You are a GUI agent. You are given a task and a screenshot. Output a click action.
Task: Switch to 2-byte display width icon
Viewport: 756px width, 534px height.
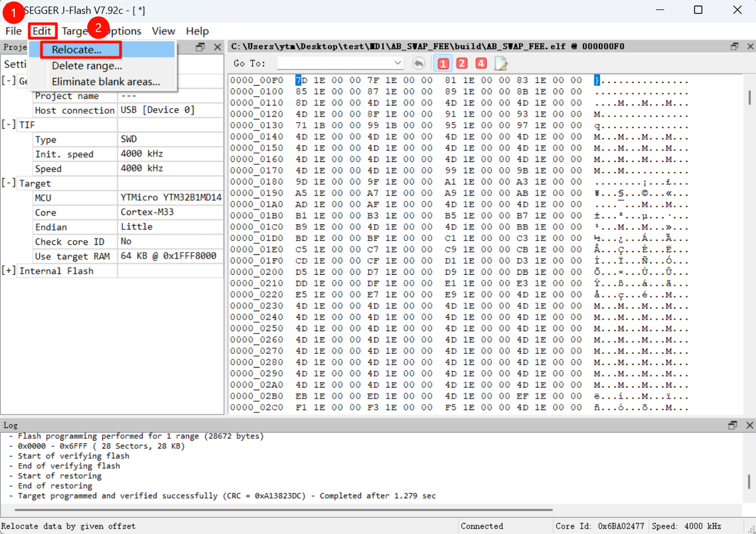pyautogui.click(x=462, y=63)
